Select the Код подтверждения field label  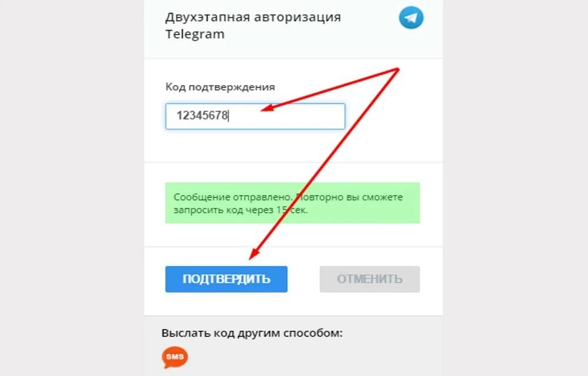(220, 87)
